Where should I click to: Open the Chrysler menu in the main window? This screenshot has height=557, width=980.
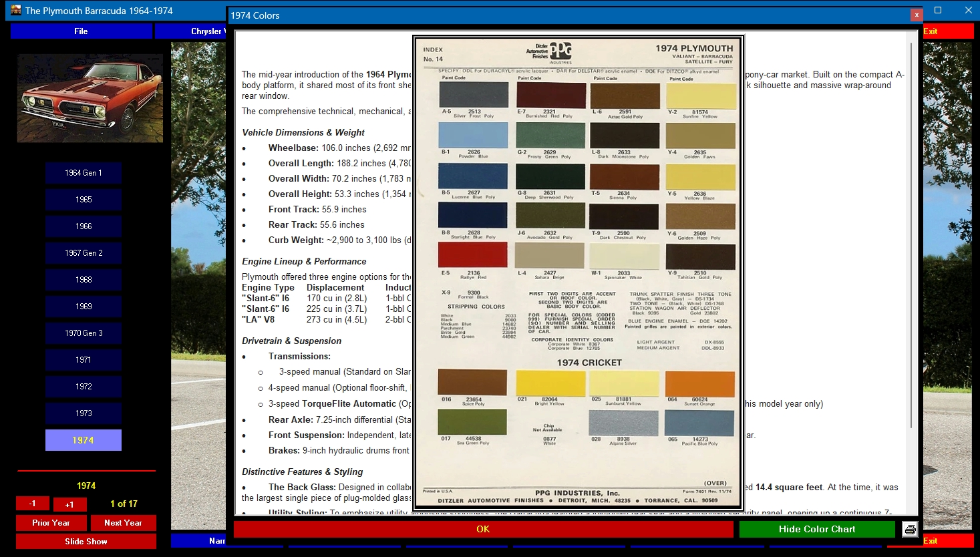click(x=191, y=31)
